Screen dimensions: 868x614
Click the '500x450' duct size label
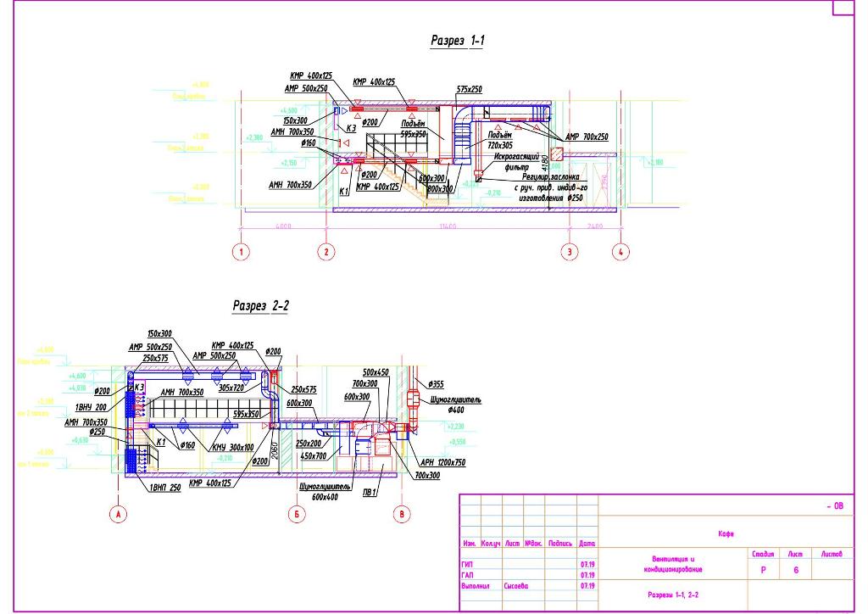click(376, 372)
